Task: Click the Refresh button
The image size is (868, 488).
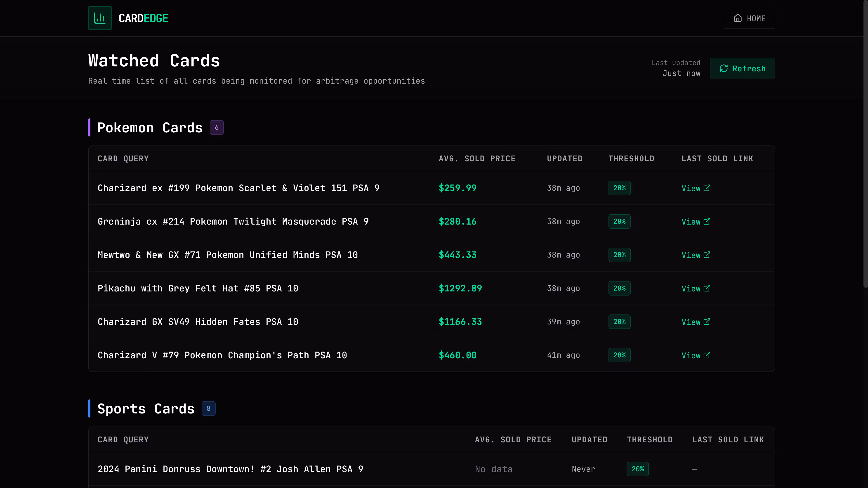Action: tap(742, 68)
